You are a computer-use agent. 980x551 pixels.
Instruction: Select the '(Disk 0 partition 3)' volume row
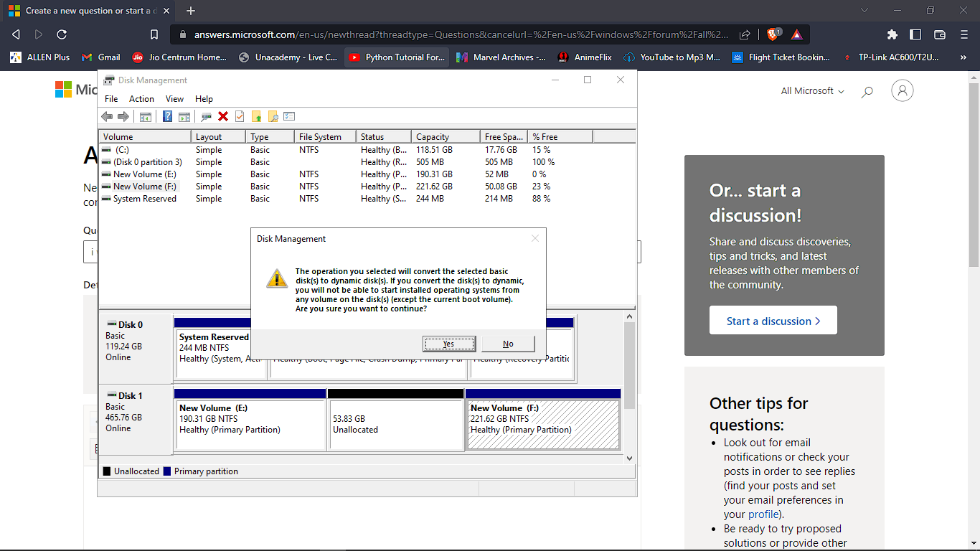coord(367,162)
